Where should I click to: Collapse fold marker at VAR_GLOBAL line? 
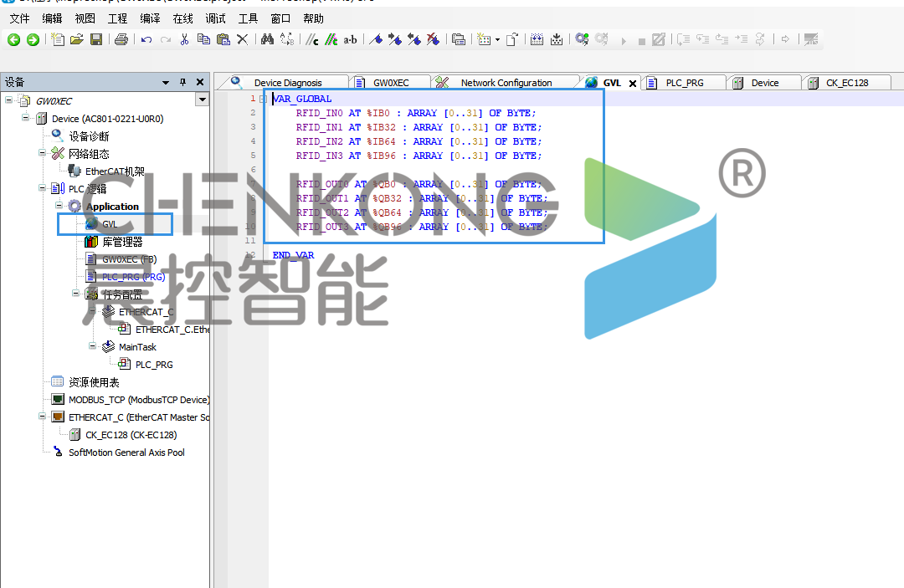pyautogui.click(x=263, y=100)
